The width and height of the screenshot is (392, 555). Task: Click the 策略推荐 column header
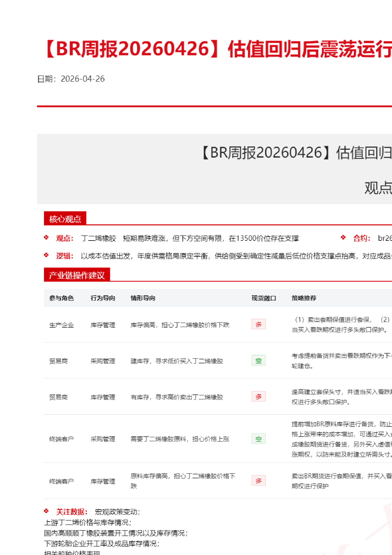point(304,298)
